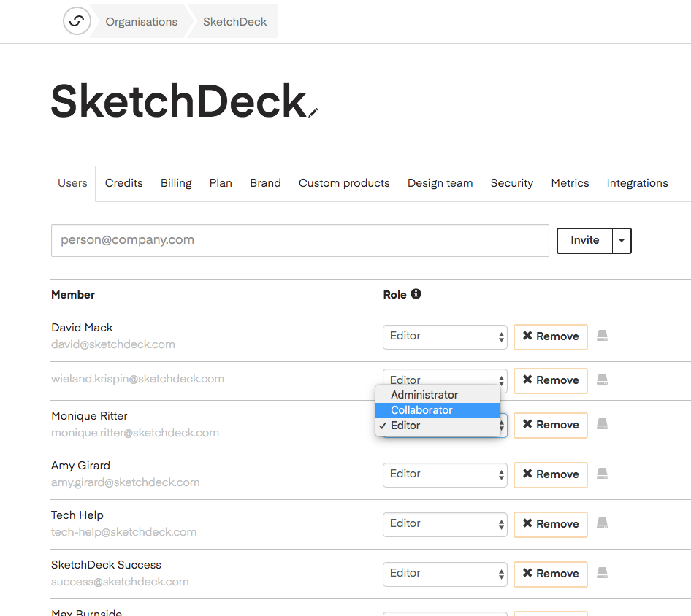Screen dimensions: 691x616
Task: Remove David Mack from the organisation
Action: 551,337
